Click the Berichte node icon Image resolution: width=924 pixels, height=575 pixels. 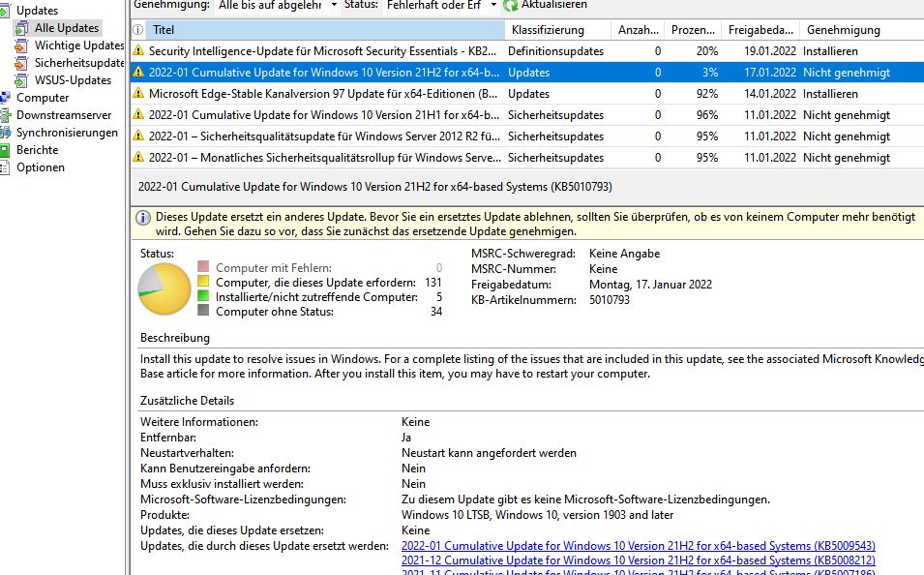[5, 150]
